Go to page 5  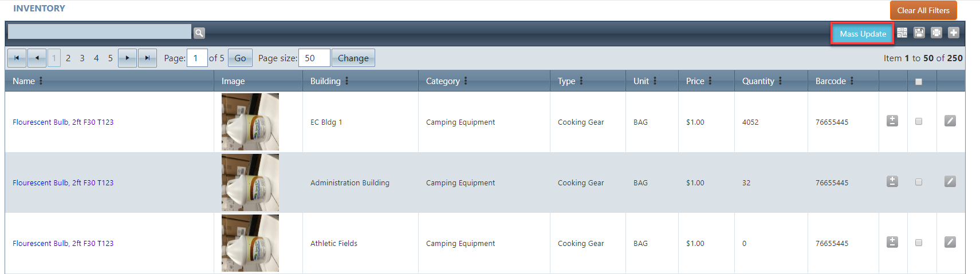pyautogui.click(x=111, y=58)
